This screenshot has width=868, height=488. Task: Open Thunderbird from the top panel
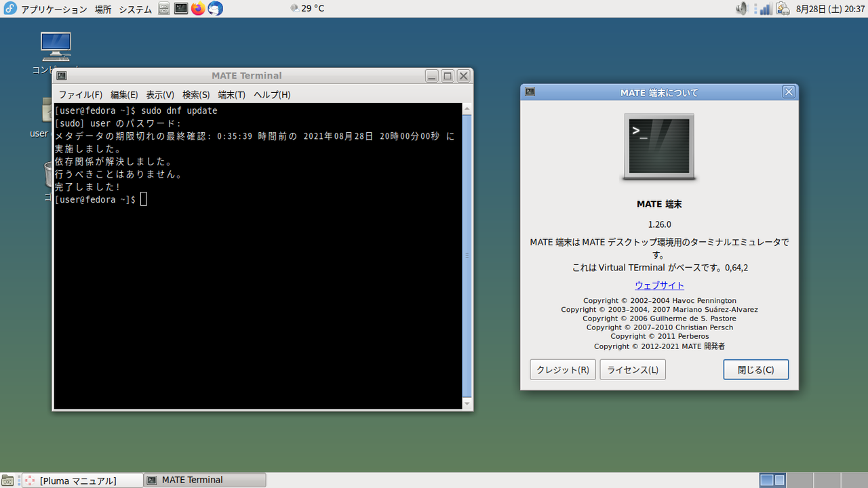(215, 9)
